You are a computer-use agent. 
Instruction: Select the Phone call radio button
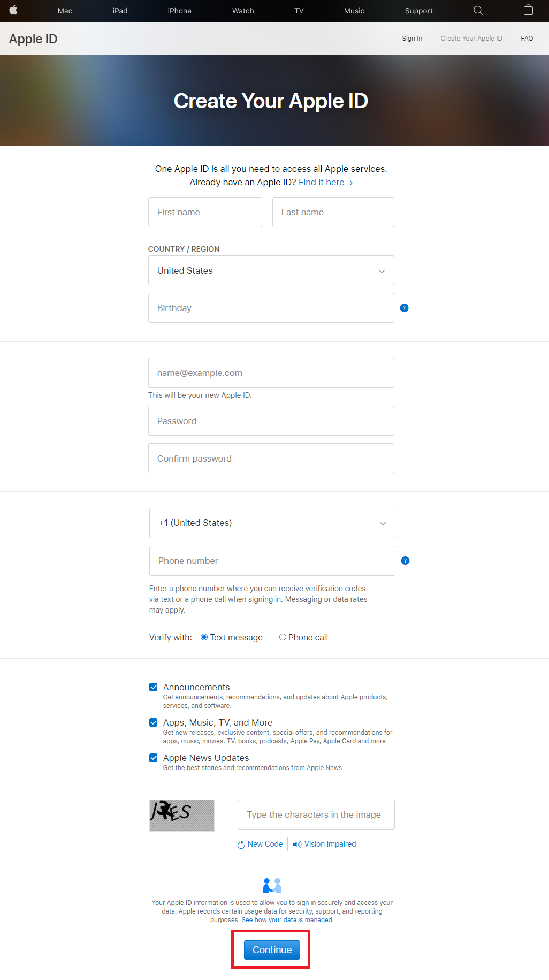[283, 637]
